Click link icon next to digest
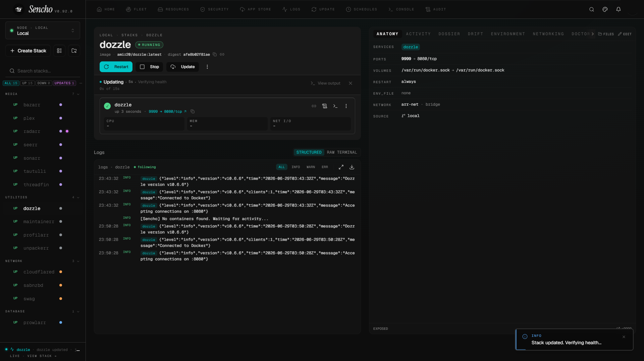Screen dimensions: 644x361 pos(222,54)
